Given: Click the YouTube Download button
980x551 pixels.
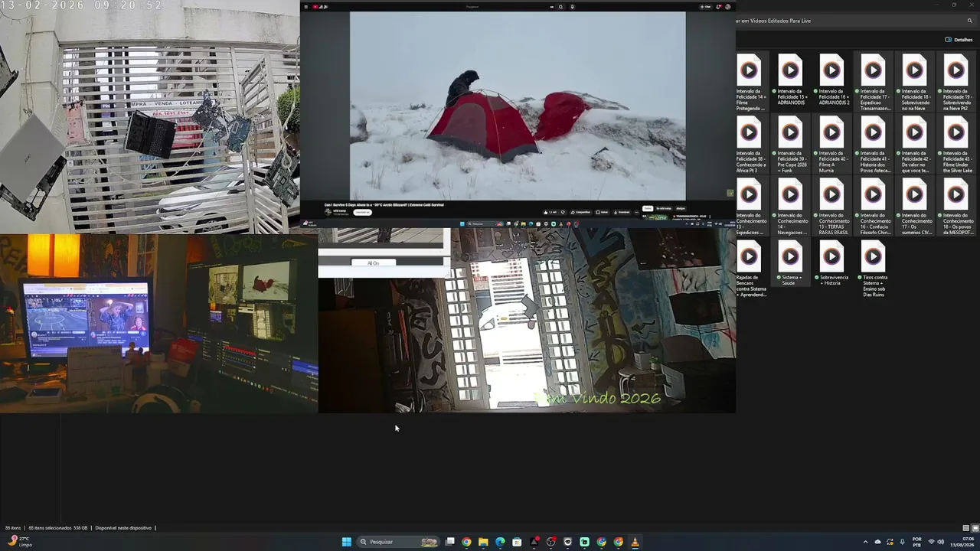Looking at the screenshot, I should coord(622,212).
